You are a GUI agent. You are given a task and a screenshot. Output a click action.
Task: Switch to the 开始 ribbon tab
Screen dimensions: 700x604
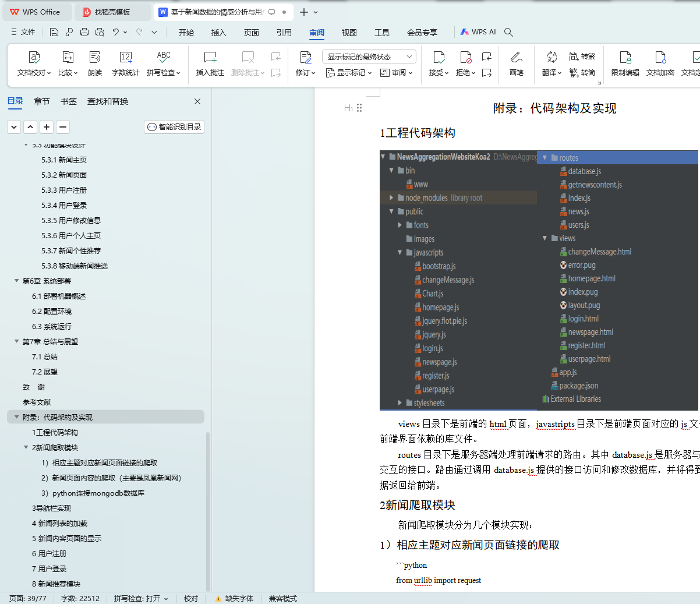[186, 33]
